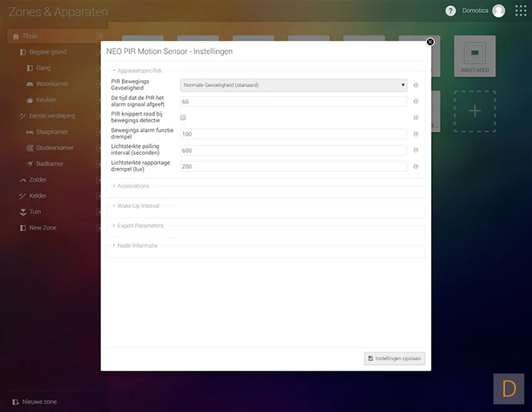
Task: Click the alarm signaal time field (60)
Action: coord(294,102)
